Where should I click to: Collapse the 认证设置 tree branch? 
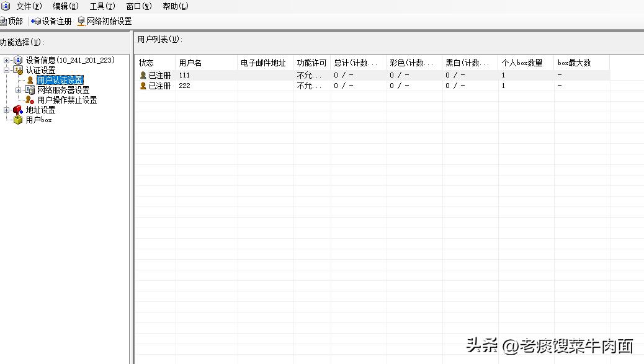pyautogui.click(x=5, y=69)
